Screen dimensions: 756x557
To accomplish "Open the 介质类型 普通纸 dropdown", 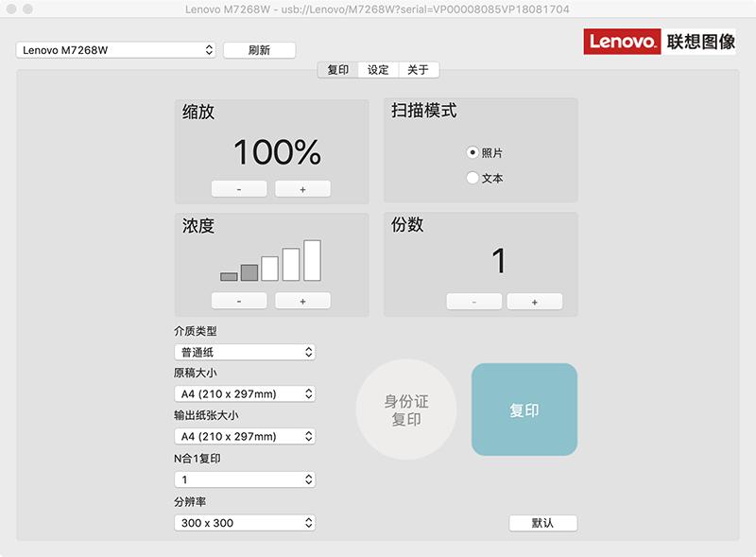I will 245,352.
